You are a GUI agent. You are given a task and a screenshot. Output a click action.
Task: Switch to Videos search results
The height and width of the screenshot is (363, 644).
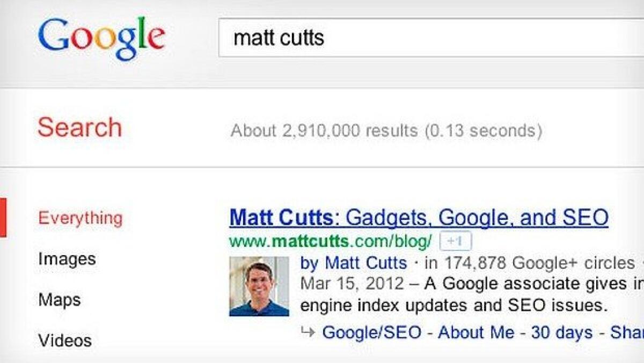click(64, 340)
